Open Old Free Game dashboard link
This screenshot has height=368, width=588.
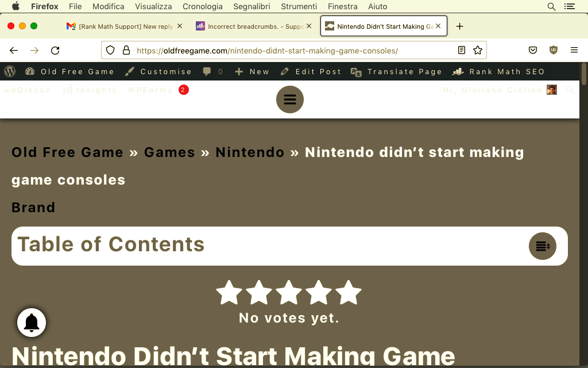(x=69, y=71)
